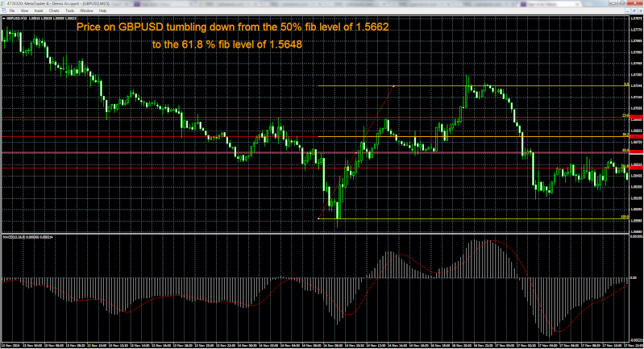
Task: Click the MetaTrader app icon in title bar
Action: (x=3, y=3)
